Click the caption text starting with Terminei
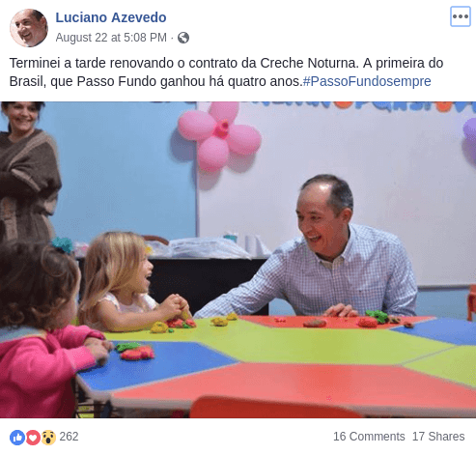The width and height of the screenshot is (476, 455). (x=226, y=72)
